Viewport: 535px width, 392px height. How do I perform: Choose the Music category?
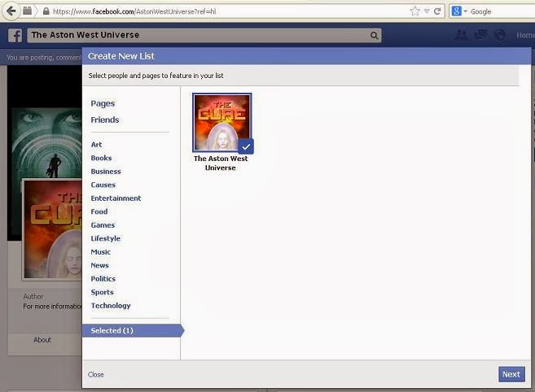(101, 252)
